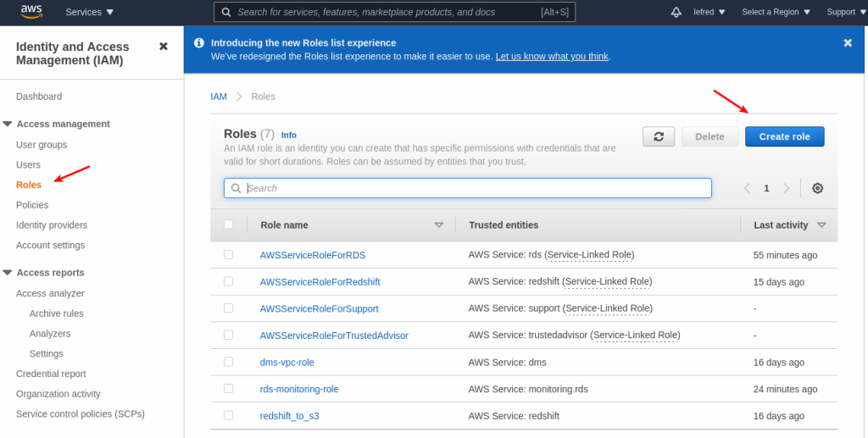Click the Create role button
868x438 pixels.
pos(784,136)
